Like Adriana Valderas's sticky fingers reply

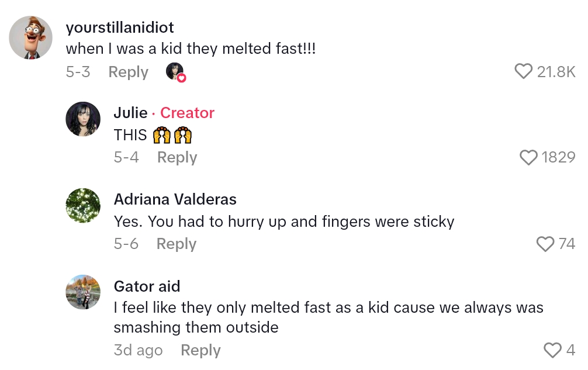[545, 244]
